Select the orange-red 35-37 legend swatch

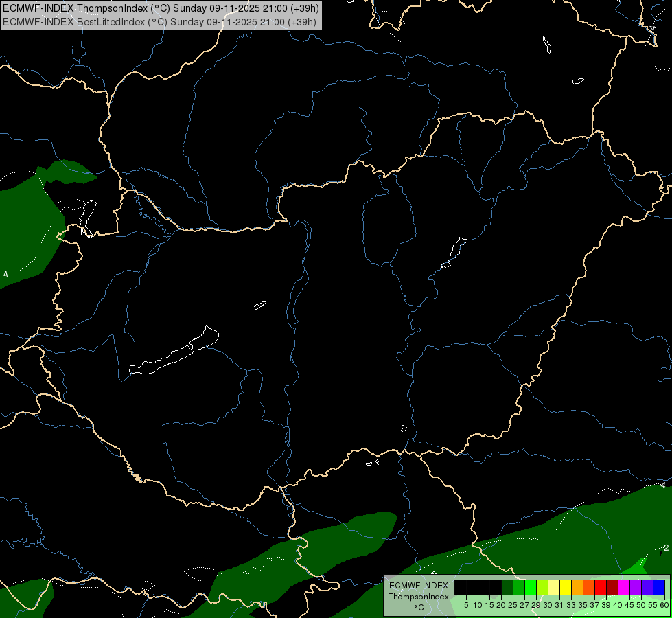pos(589,587)
